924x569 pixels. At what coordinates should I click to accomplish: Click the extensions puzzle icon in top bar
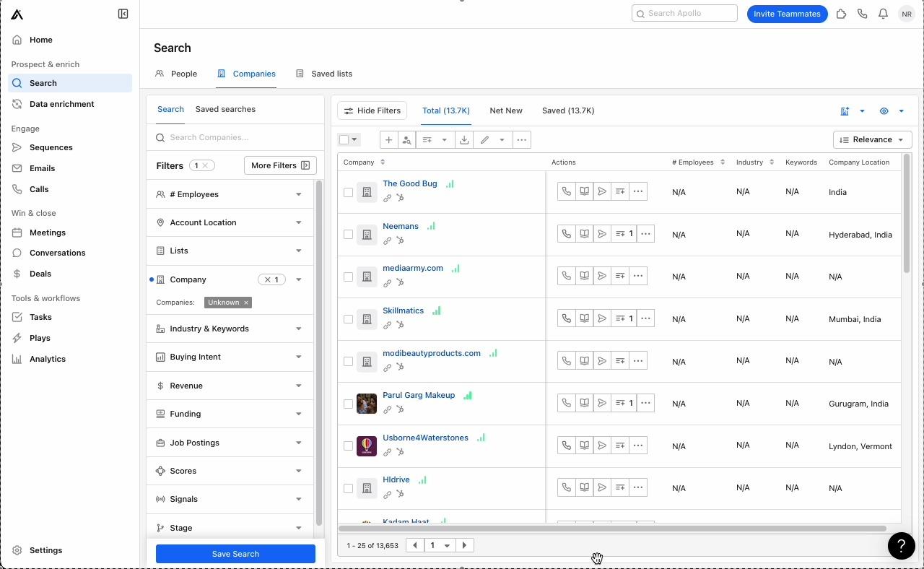click(841, 14)
